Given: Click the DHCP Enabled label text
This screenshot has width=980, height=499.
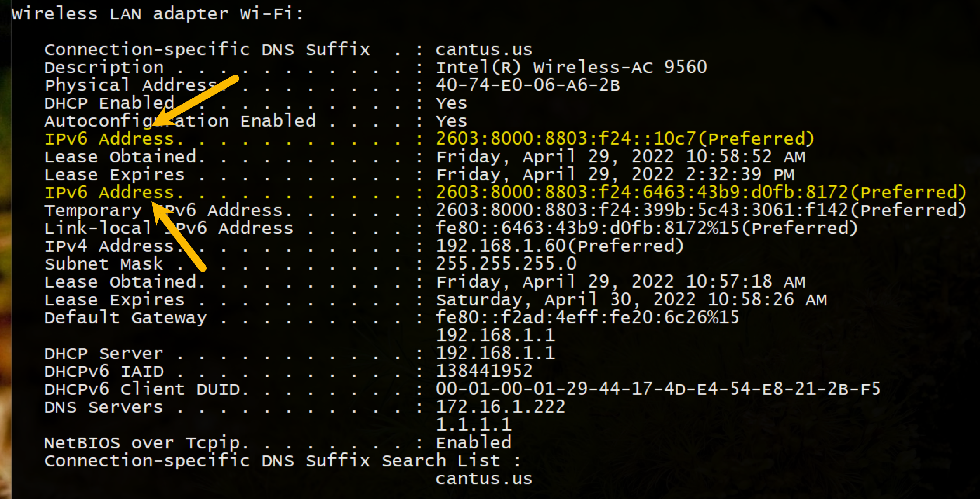Looking at the screenshot, I should pyautogui.click(x=109, y=103).
